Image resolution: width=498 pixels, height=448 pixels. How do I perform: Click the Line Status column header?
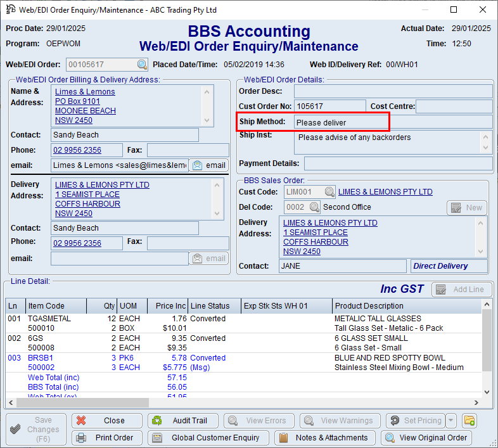point(214,306)
